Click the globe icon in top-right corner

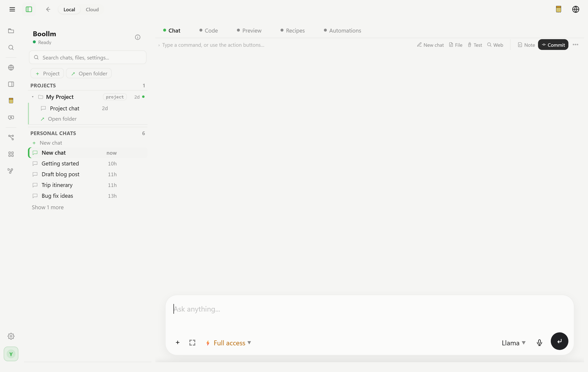[576, 9]
